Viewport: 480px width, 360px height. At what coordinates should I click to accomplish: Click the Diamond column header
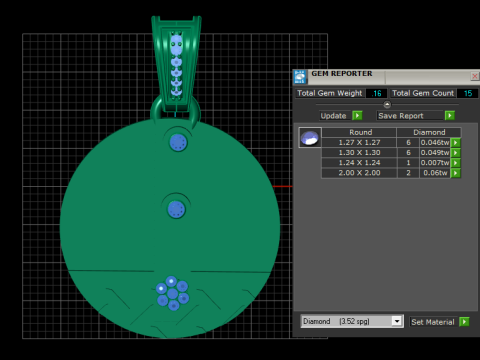429,132
